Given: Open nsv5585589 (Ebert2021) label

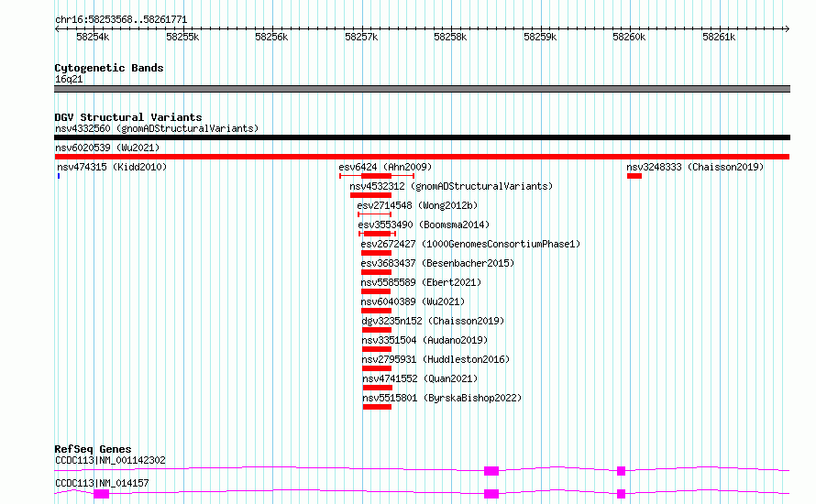Looking at the screenshot, I should click(x=421, y=282).
